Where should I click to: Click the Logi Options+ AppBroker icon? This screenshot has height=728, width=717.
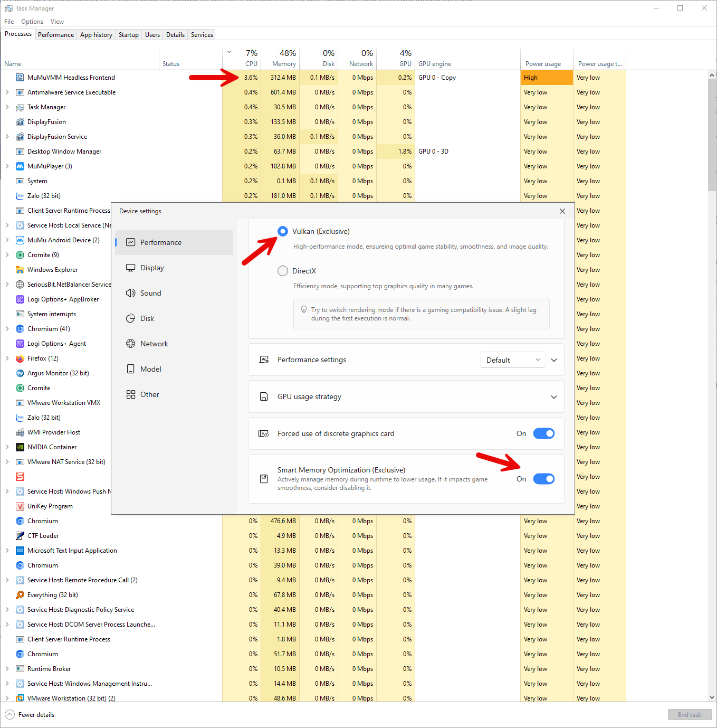pos(20,299)
